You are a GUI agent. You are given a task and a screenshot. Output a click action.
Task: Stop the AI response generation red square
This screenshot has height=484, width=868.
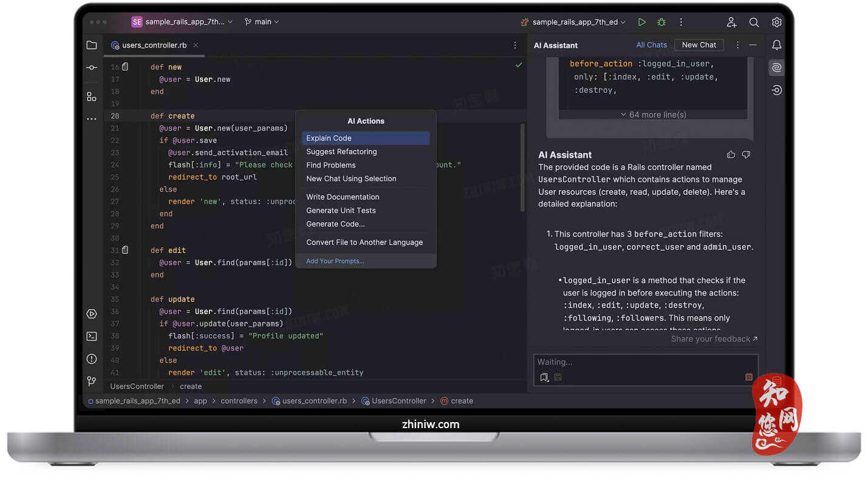click(749, 377)
